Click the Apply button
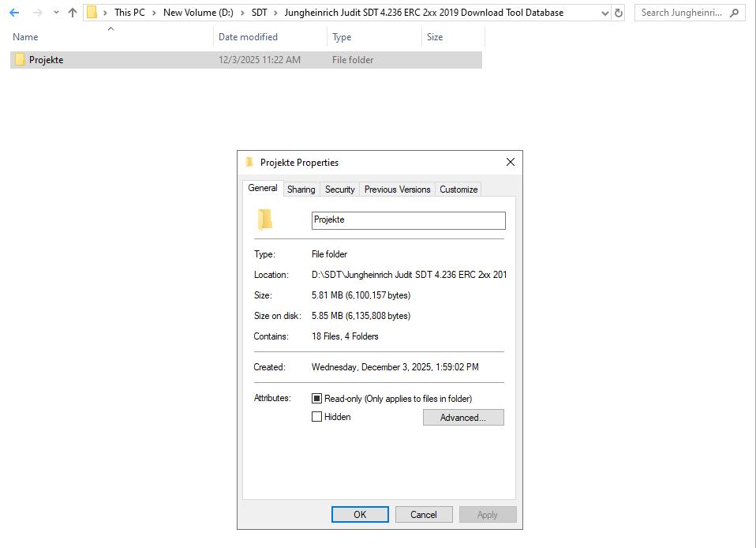This screenshot has height=548, width=756. (488, 515)
